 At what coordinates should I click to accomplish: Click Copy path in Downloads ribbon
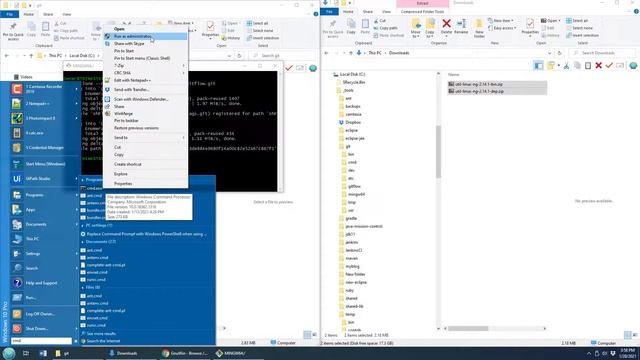click(x=385, y=28)
